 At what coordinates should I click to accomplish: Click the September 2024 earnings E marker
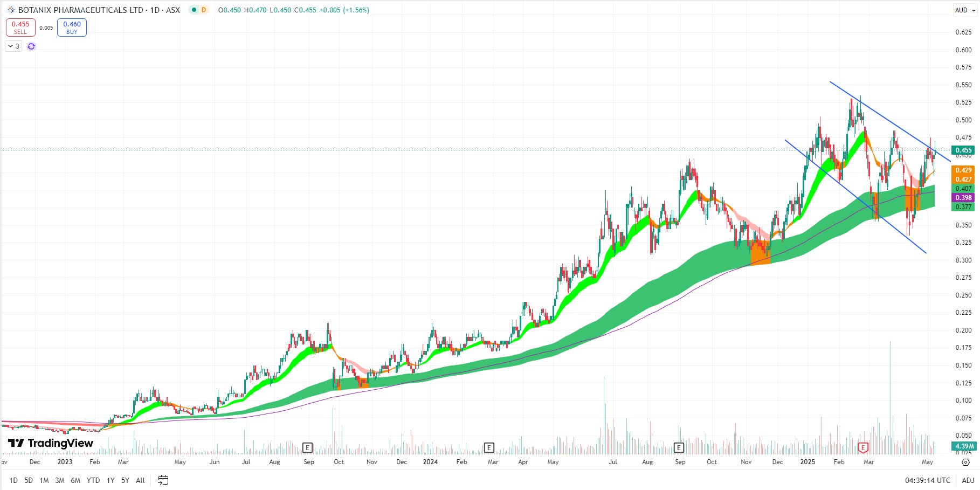coord(679,447)
